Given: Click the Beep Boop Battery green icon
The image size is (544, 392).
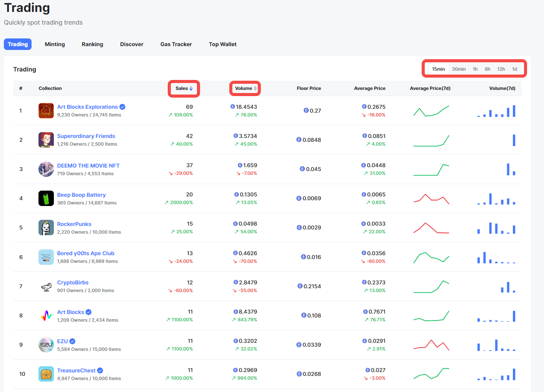Looking at the screenshot, I should coord(46,198).
